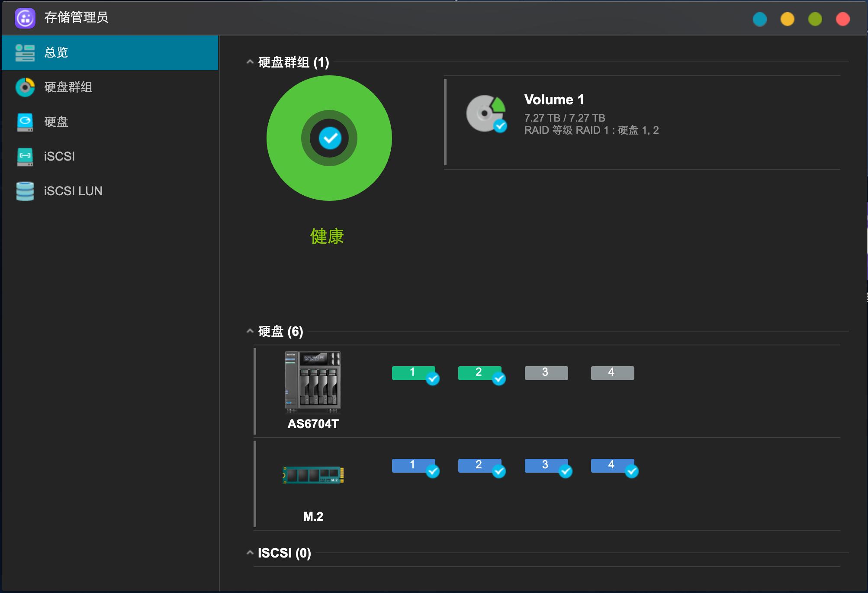
Task: Click the Storage Manager app icon in titlebar
Action: pyautogui.click(x=25, y=18)
